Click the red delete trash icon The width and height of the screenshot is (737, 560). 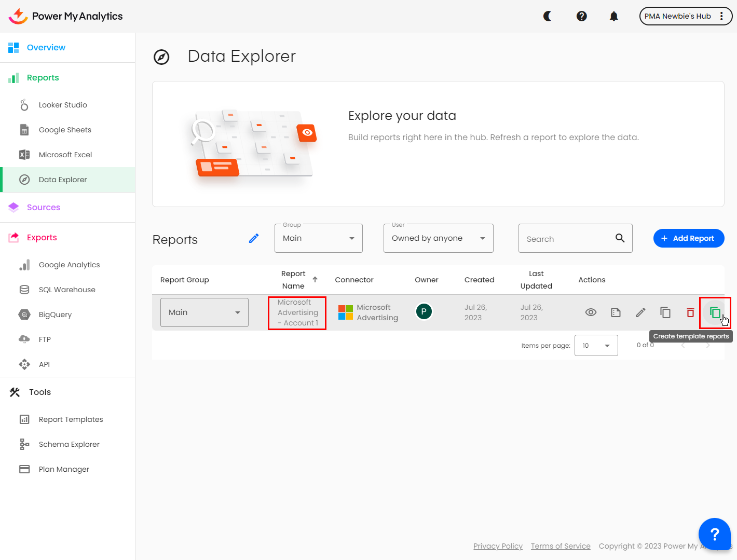point(690,312)
